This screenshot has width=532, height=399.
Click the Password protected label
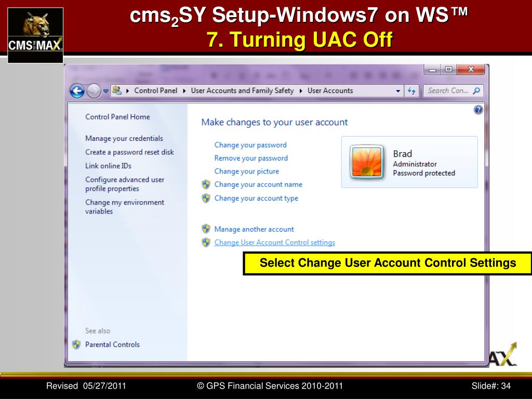424,173
